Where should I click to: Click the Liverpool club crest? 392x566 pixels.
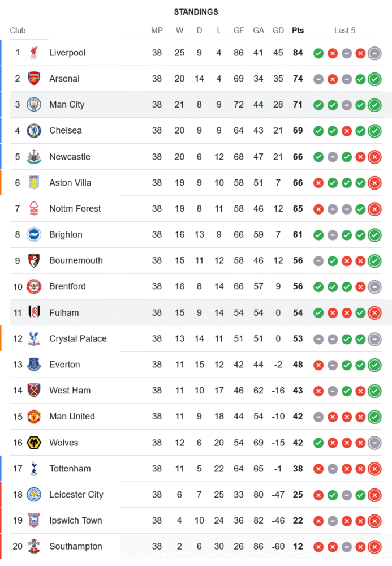click(34, 53)
